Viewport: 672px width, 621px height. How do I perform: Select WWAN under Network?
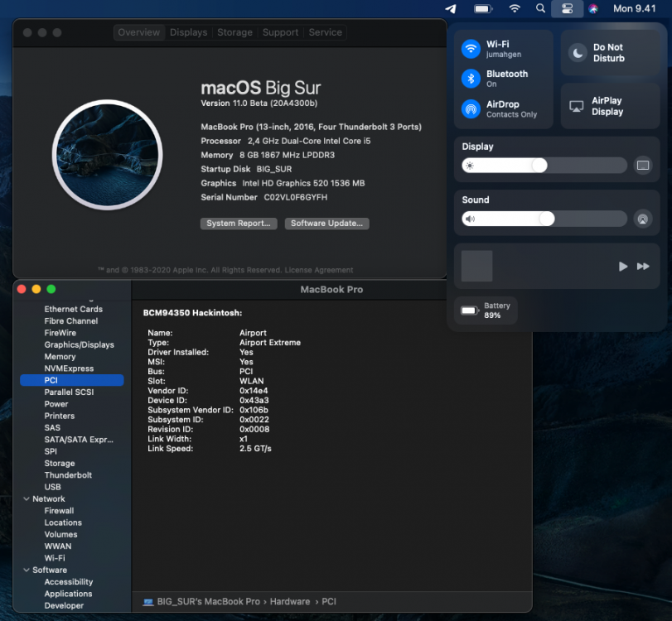58,546
